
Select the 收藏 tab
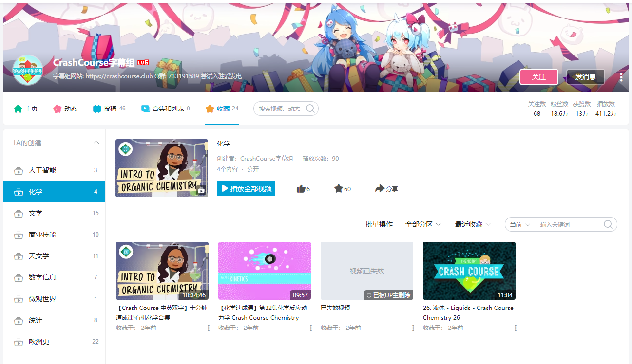(x=222, y=109)
